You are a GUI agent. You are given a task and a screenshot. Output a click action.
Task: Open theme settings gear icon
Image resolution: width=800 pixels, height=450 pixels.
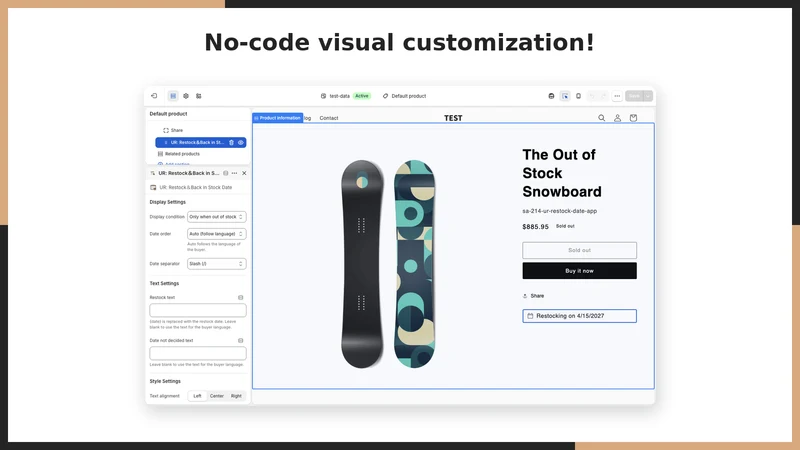tap(186, 96)
